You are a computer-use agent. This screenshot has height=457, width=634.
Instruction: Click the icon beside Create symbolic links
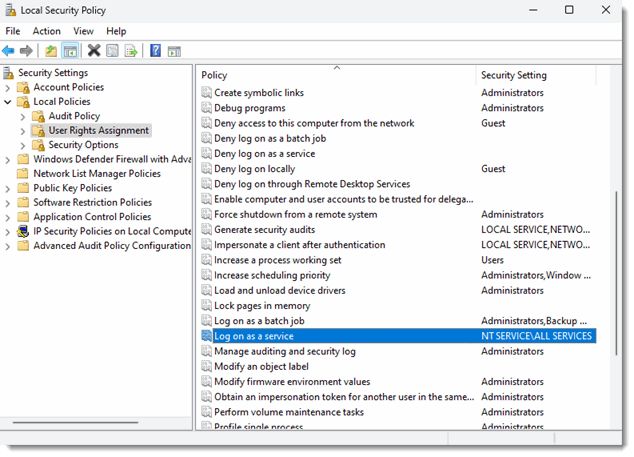(206, 93)
